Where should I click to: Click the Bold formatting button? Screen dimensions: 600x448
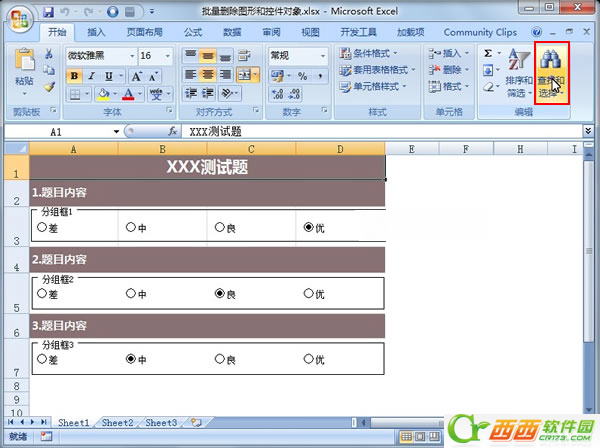click(75, 76)
